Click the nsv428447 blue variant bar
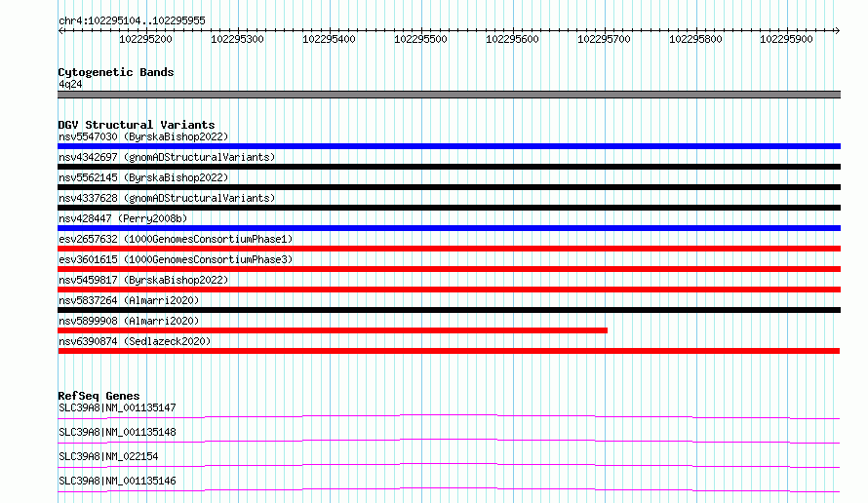868x503 pixels. [x=449, y=228]
